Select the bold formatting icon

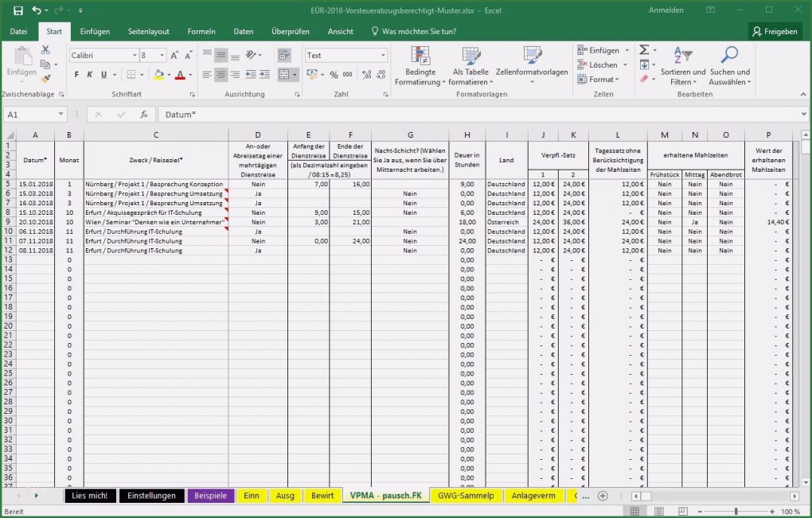76,74
